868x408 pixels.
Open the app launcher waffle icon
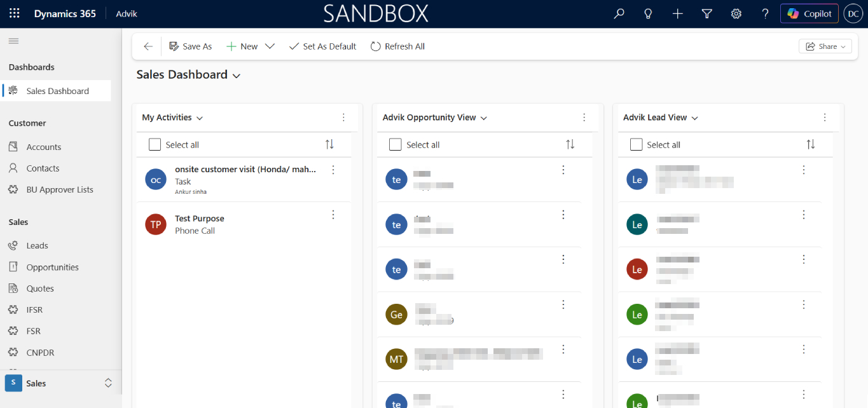click(x=14, y=13)
